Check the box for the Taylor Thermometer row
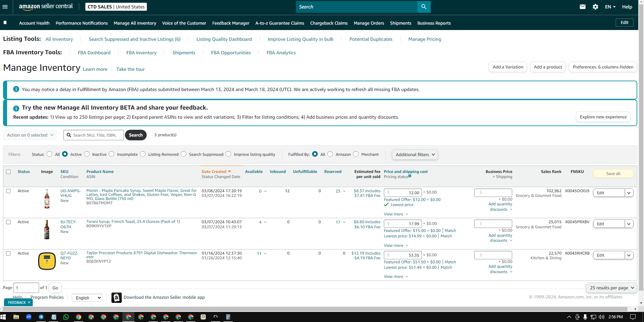644x322 pixels. (x=8, y=253)
